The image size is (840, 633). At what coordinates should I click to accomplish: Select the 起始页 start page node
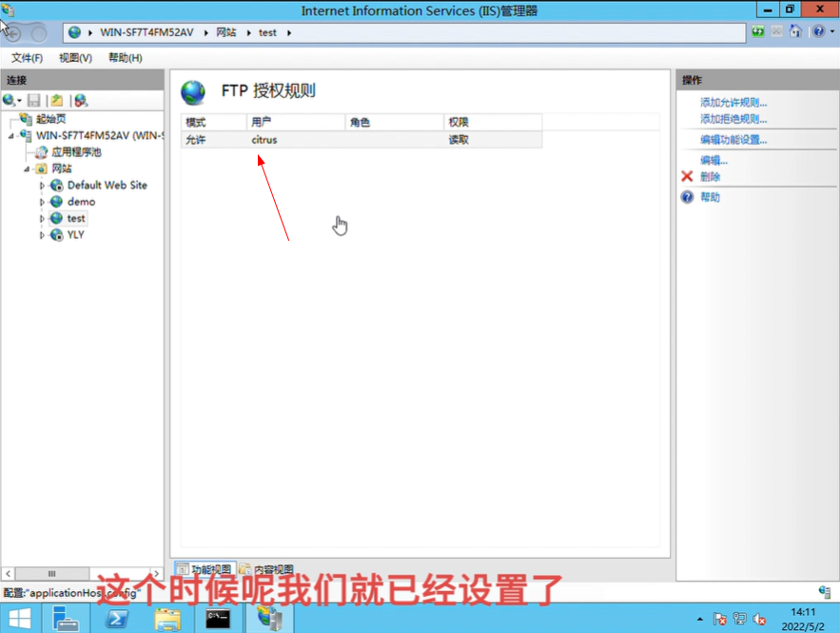coord(50,119)
